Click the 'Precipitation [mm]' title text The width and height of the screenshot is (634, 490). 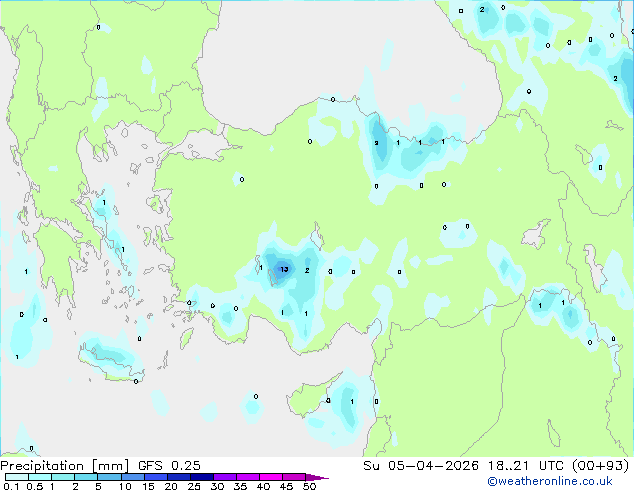64,466
